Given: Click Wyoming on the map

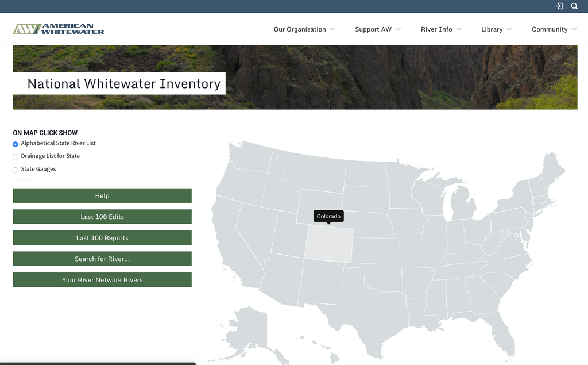Looking at the screenshot, I should [319, 206].
